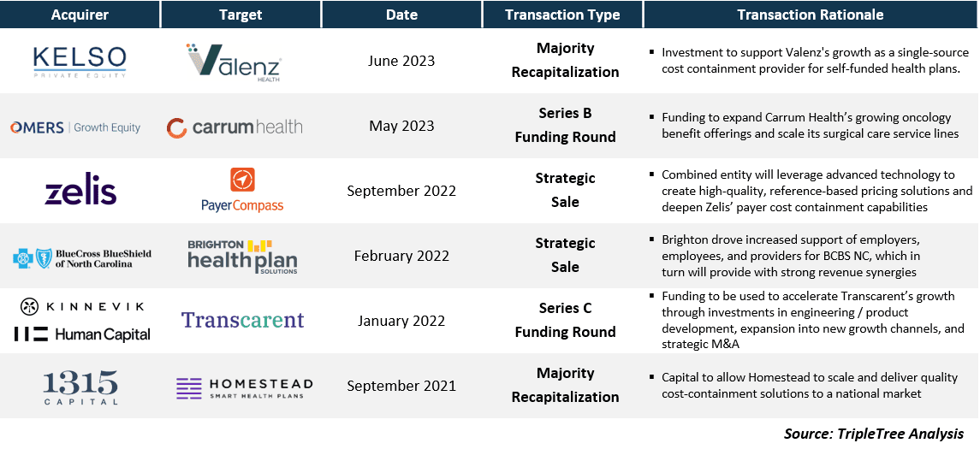Click the BlueCross BlueShield of North Carolina logo

pos(82,258)
